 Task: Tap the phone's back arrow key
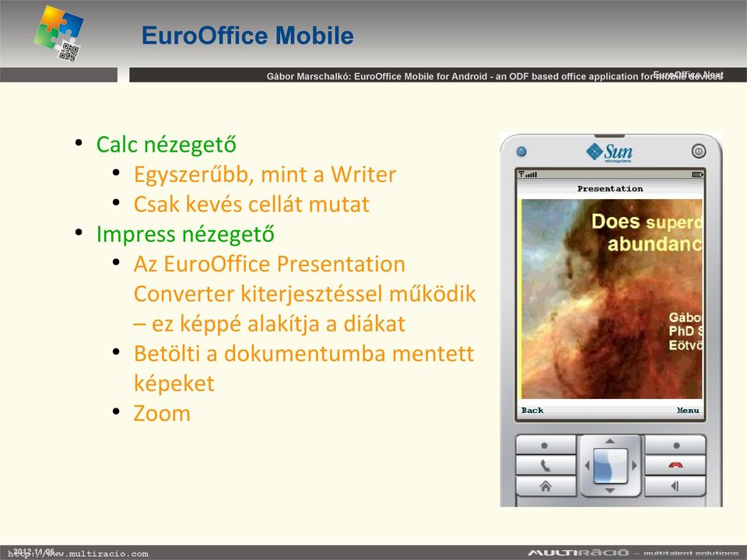pyautogui.click(x=675, y=486)
